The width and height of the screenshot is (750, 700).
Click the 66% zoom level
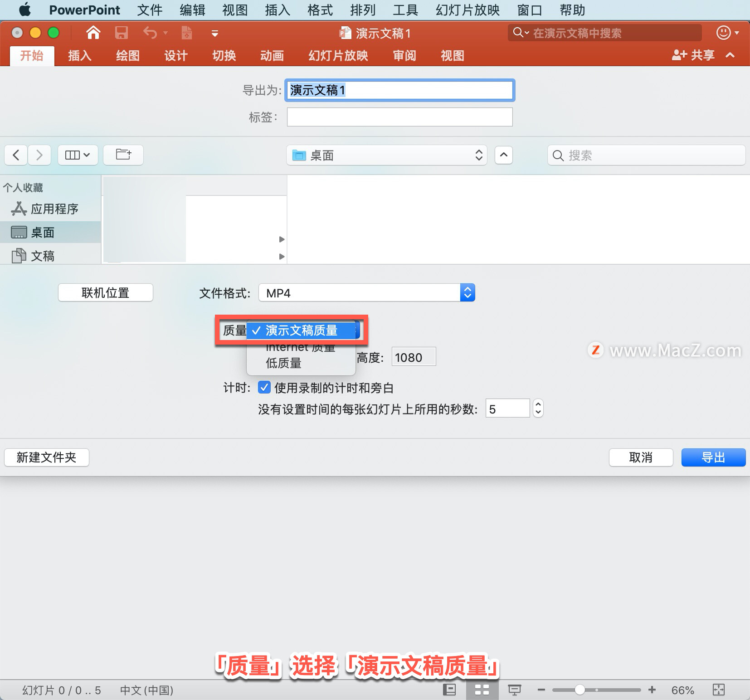[x=682, y=690]
